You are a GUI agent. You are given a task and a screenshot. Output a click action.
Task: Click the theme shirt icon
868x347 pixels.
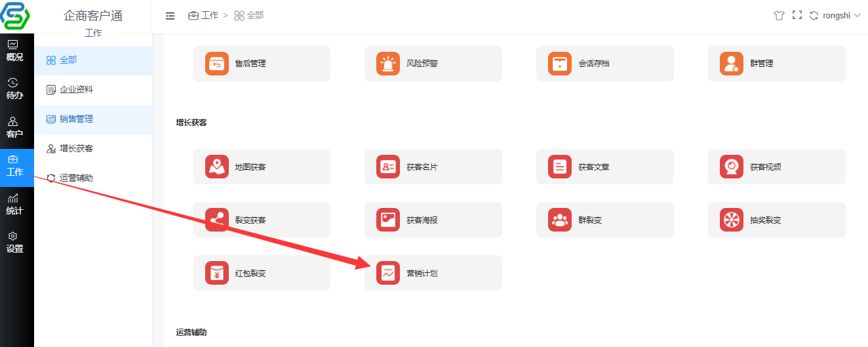coord(779,16)
